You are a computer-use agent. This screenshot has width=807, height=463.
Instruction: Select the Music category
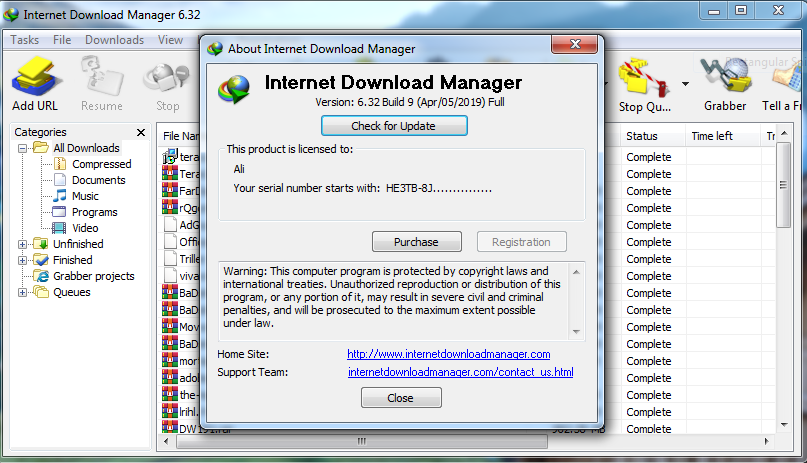pos(85,196)
